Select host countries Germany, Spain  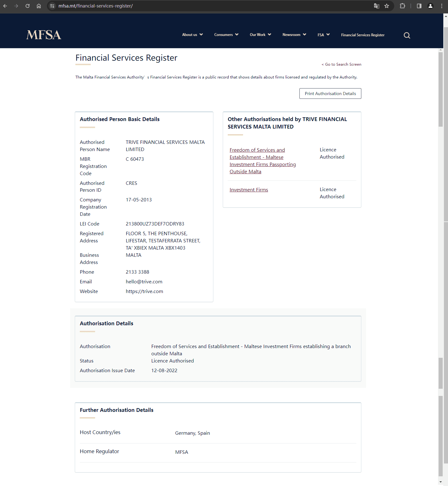coord(192,433)
